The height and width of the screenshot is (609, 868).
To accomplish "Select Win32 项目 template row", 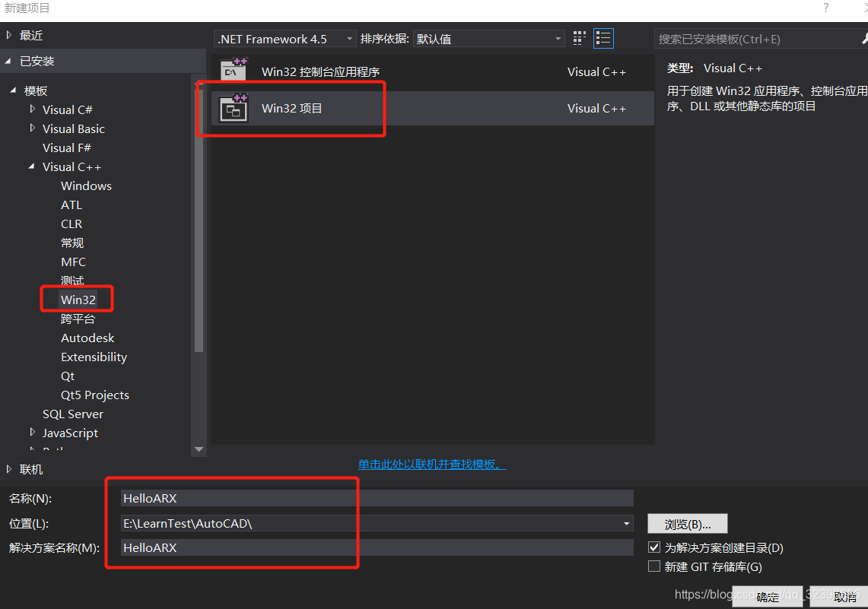I will [x=432, y=109].
